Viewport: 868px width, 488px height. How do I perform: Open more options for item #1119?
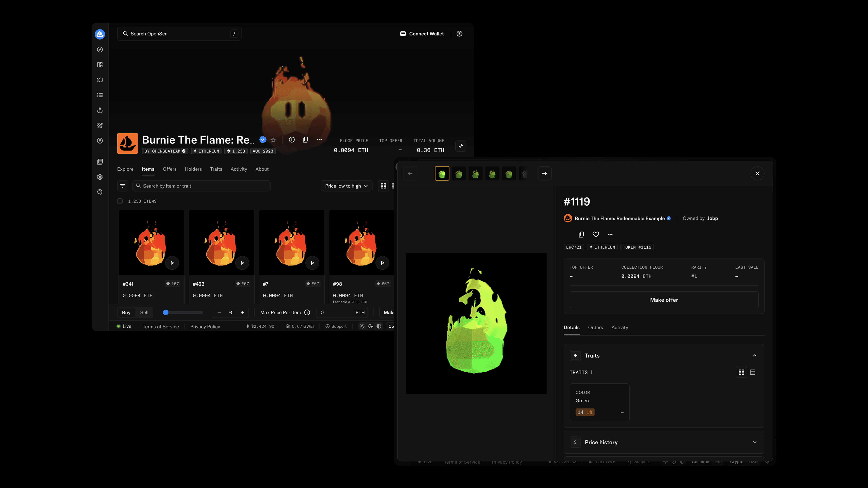click(x=610, y=235)
